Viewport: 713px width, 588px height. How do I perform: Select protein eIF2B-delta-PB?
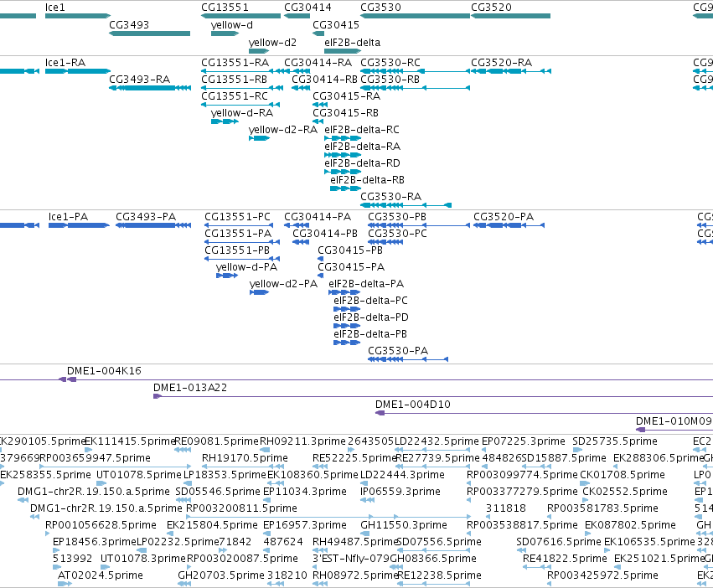coord(370,335)
